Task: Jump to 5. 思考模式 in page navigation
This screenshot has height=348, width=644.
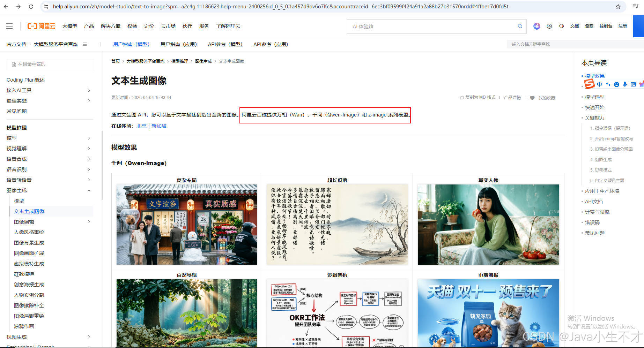Action: (x=601, y=170)
